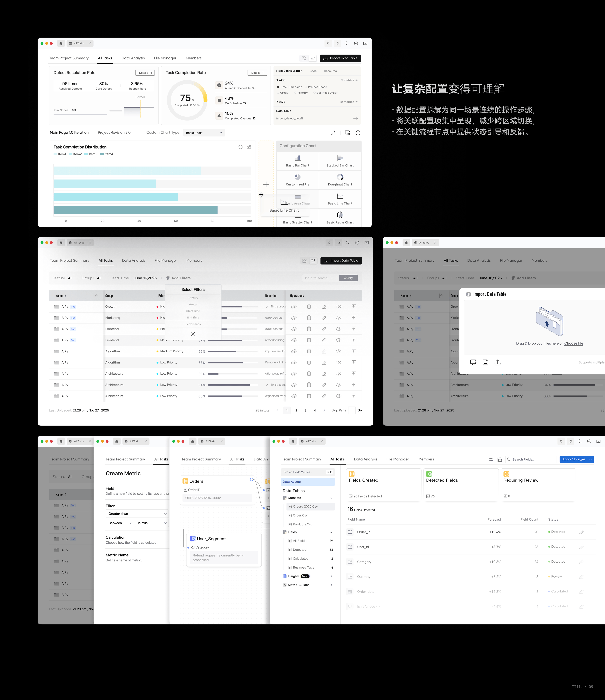Screen dimensions: 605x700
Task: Click the 20% progress bar in Architecture row
Action: tap(233, 374)
